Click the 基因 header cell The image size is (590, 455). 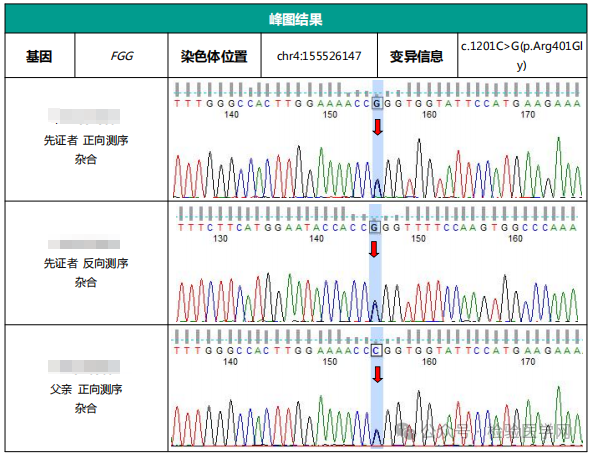pos(40,56)
